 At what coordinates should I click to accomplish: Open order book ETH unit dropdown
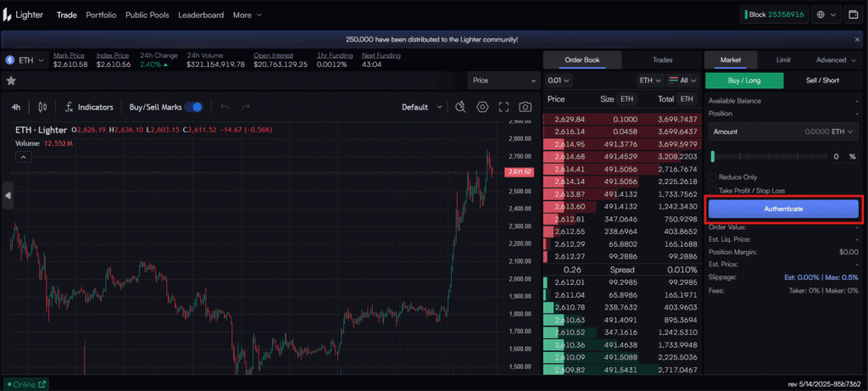[650, 81]
